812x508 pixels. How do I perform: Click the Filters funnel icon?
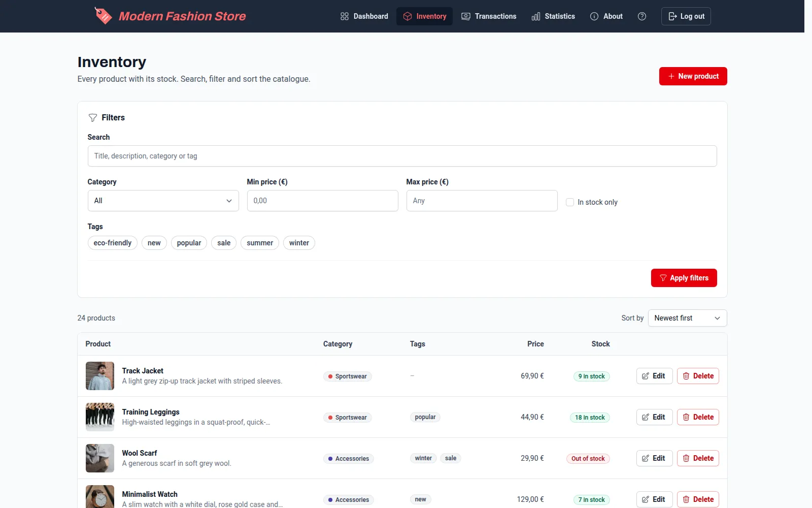click(92, 118)
